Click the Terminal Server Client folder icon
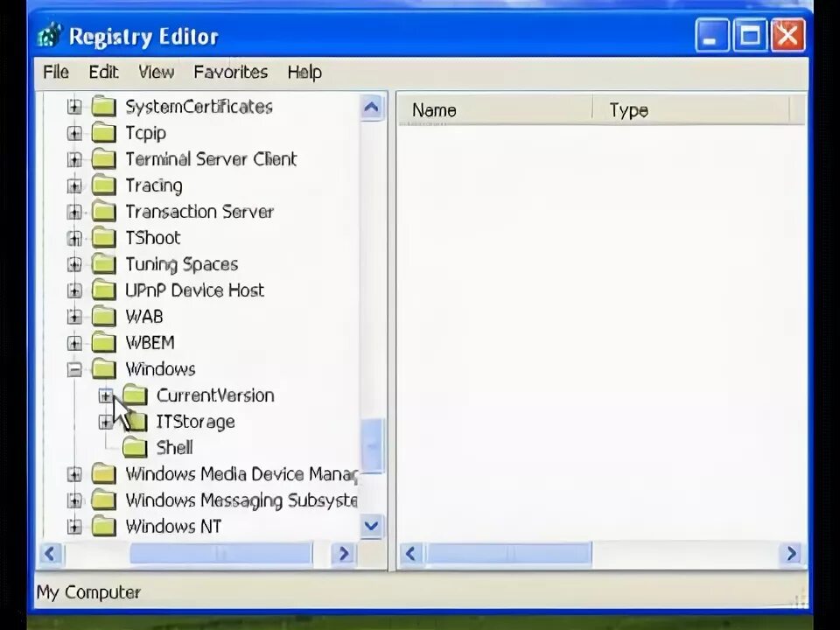 (x=104, y=159)
